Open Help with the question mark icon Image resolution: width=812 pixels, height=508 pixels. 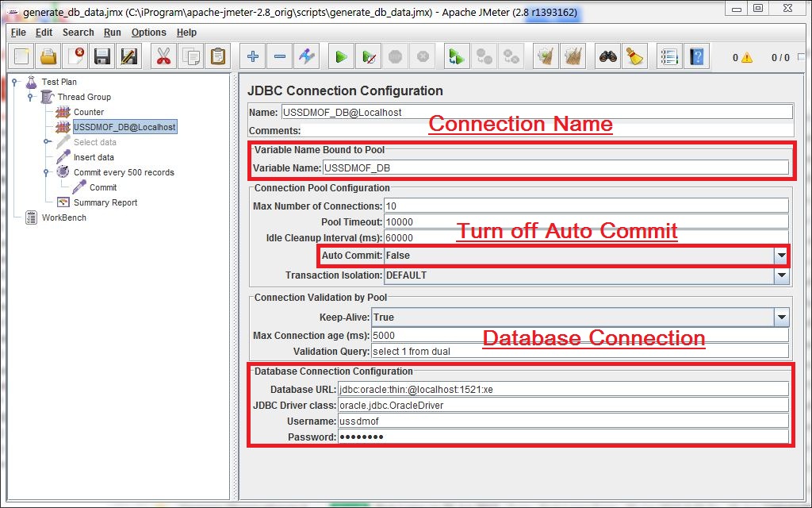tap(696, 56)
